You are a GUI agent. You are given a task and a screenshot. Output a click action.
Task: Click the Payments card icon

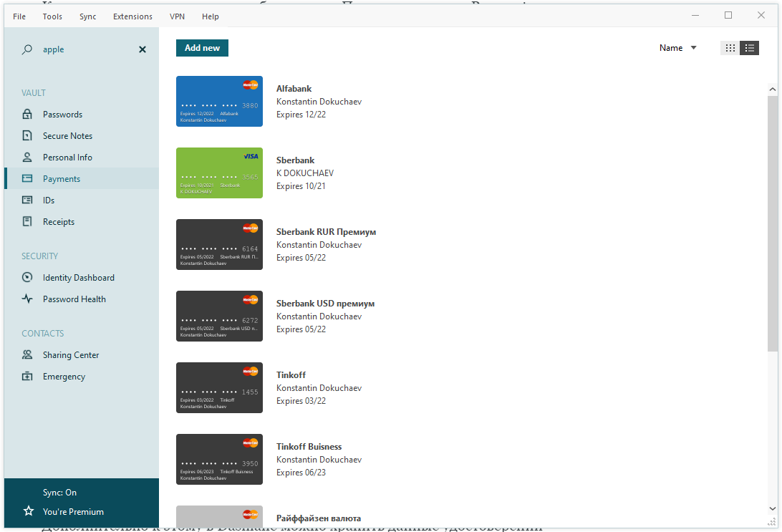27,178
